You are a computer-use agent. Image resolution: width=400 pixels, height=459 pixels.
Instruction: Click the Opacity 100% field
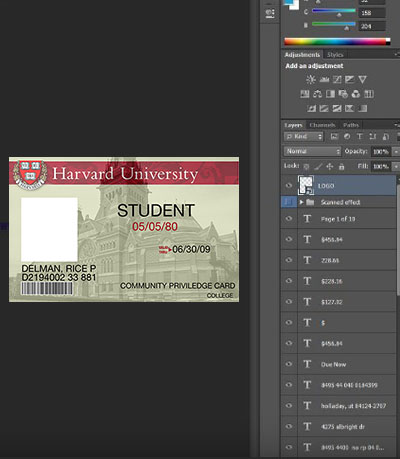click(381, 152)
